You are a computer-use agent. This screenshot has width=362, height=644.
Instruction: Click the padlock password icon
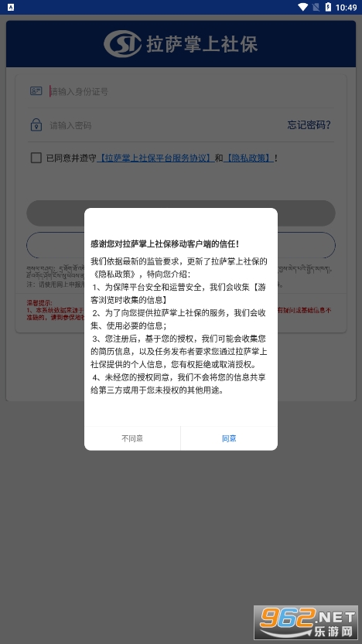tap(36, 124)
